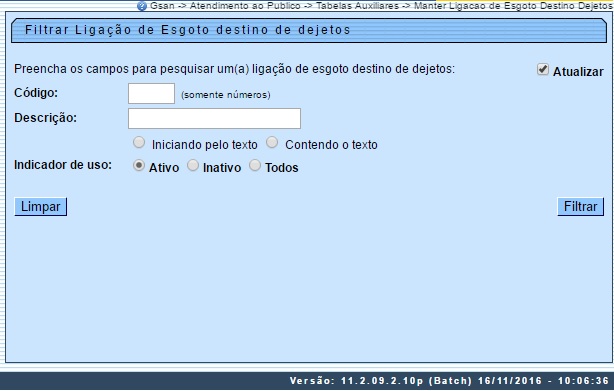Toggle the Atualizar checkbox

click(x=542, y=70)
